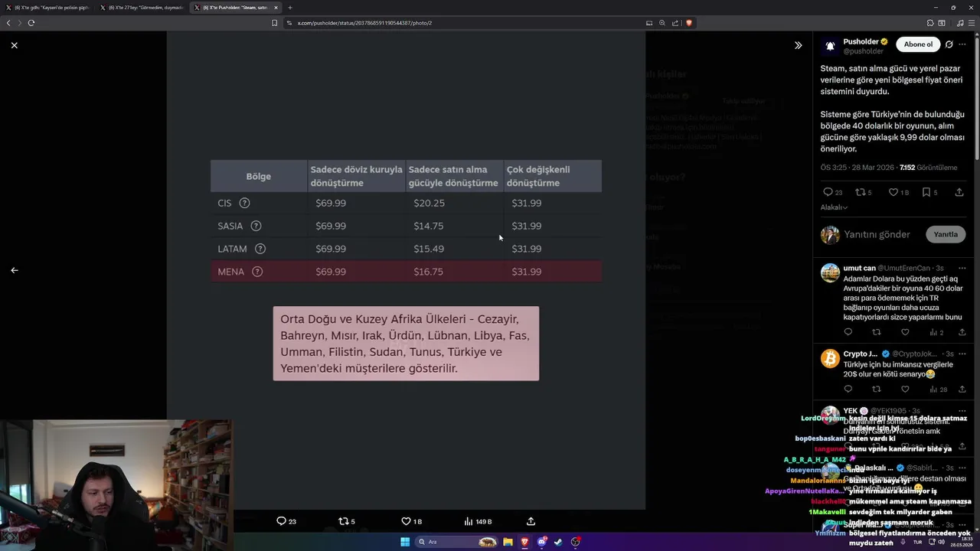View the analytics for umut can's comment
The width and height of the screenshot is (980, 551).
click(936, 332)
